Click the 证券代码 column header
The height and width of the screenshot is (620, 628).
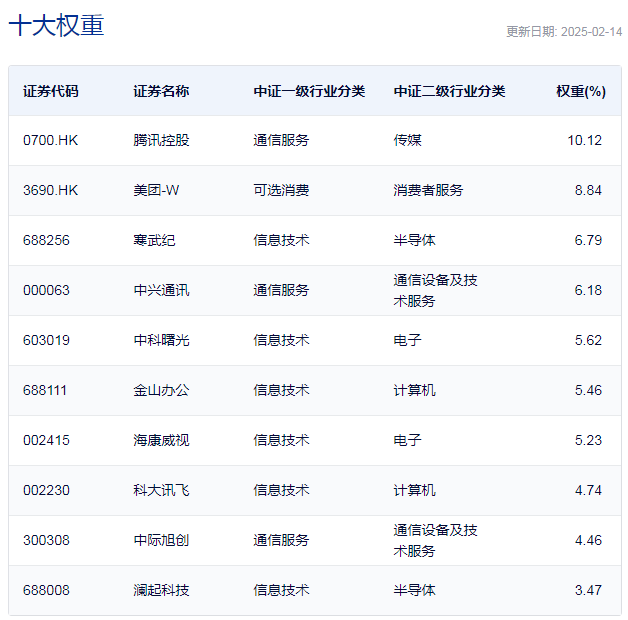[51, 91]
